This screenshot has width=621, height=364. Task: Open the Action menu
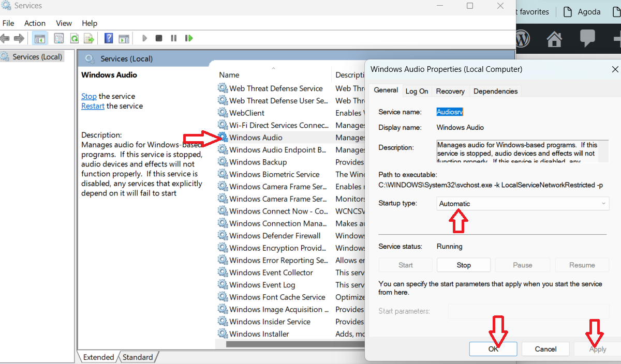point(35,23)
